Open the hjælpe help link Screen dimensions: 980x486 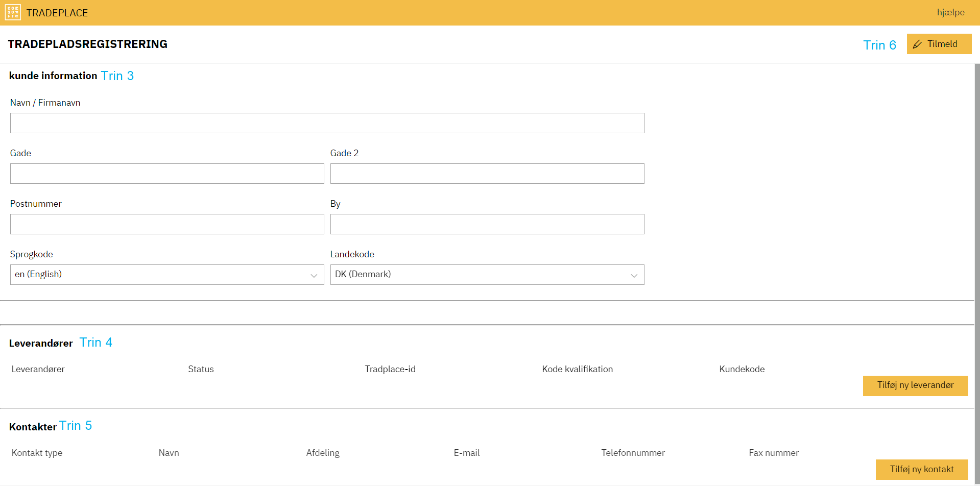point(950,12)
